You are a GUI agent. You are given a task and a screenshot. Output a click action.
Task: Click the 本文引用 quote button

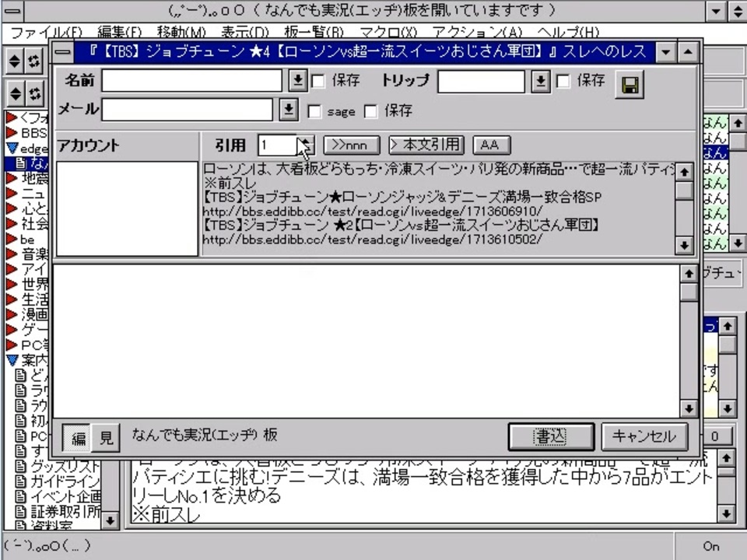pyautogui.click(x=426, y=145)
